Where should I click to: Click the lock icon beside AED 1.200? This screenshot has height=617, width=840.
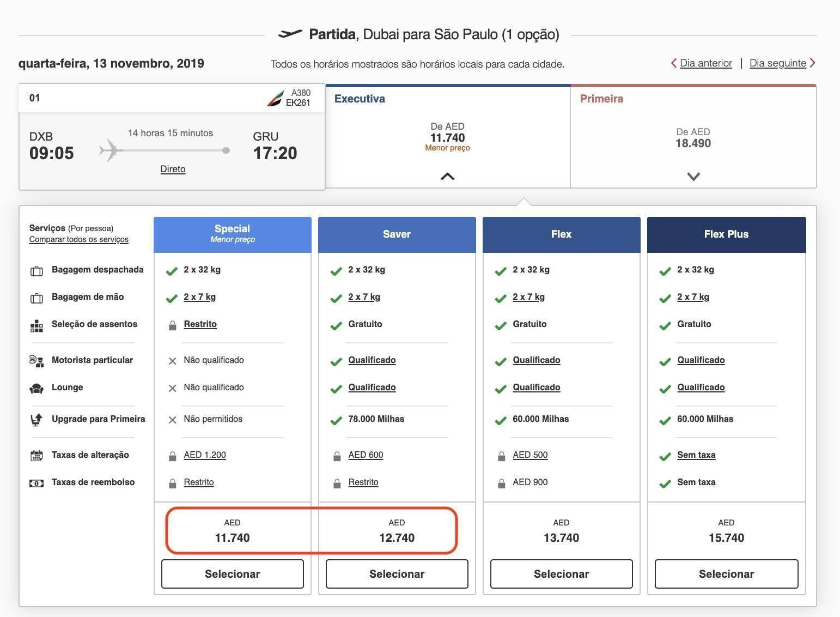coord(172,456)
